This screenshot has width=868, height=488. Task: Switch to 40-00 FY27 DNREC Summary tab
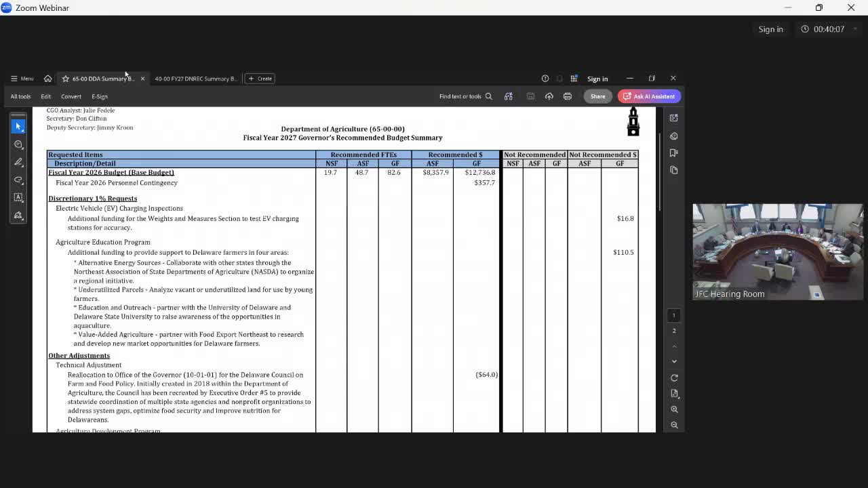(195, 79)
